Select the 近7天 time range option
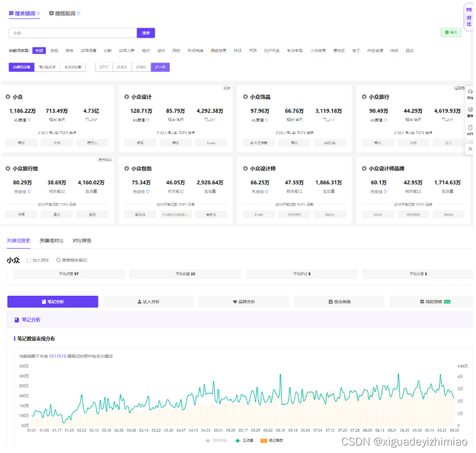The width and height of the screenshot is (476, 453). [104, 67]
